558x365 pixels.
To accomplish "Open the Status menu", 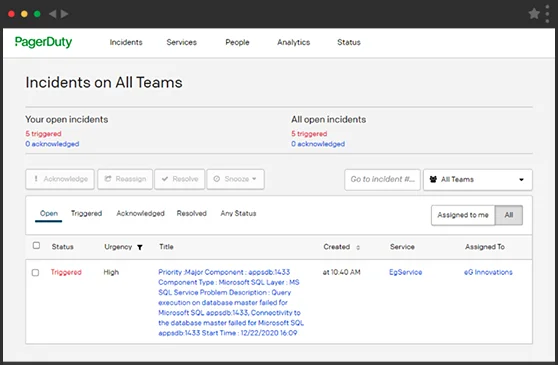I will coord(349,42).
